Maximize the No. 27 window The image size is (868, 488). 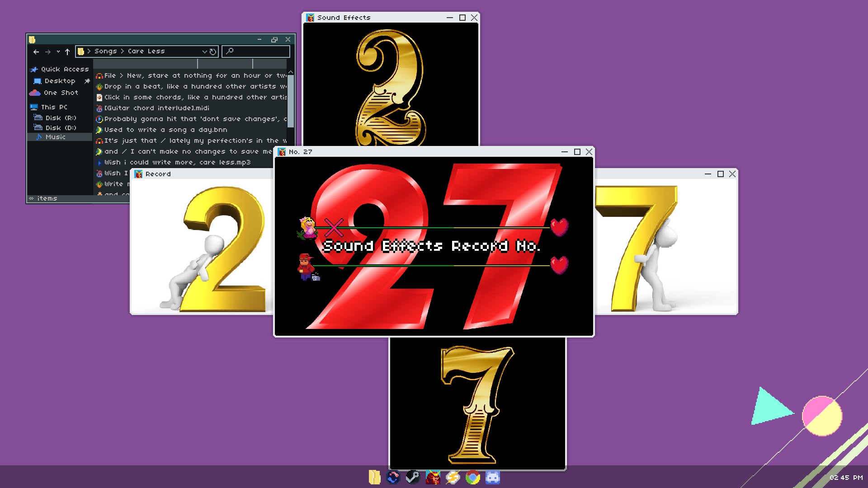coord(577,152)
